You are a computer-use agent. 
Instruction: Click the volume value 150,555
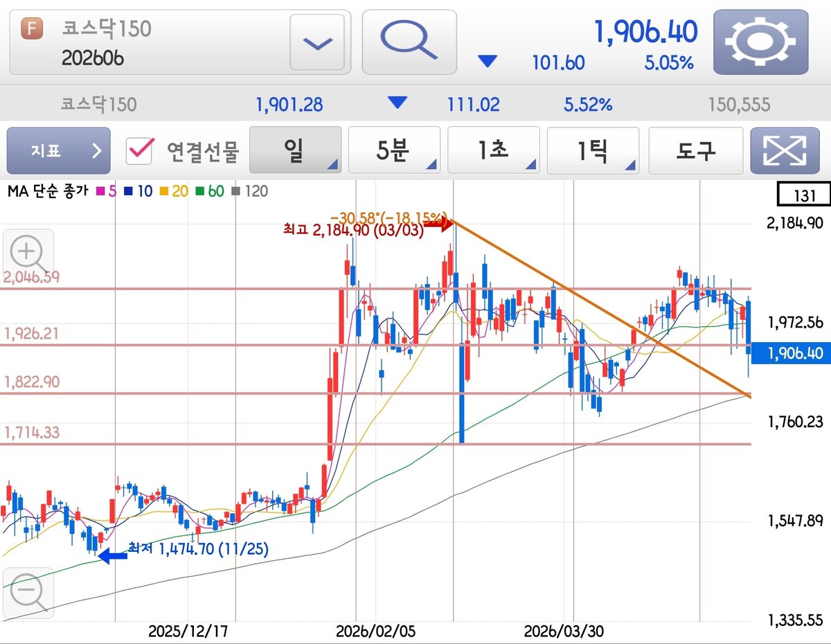click(739, 105)
